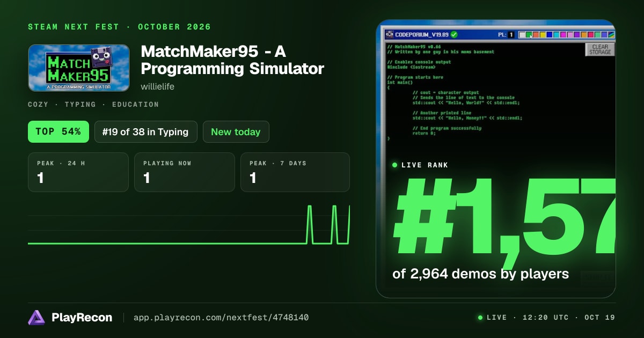Click the LIVE · 12:20 UTC · OCT 19 timestamp
Image resolution: width=644 pixels, height=338 pixels.
[551, 318]
